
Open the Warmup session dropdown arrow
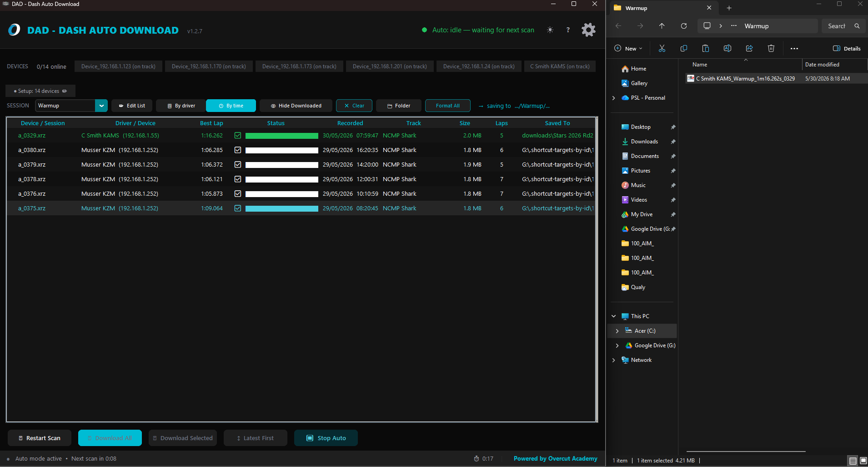click(x=101, y=106)
